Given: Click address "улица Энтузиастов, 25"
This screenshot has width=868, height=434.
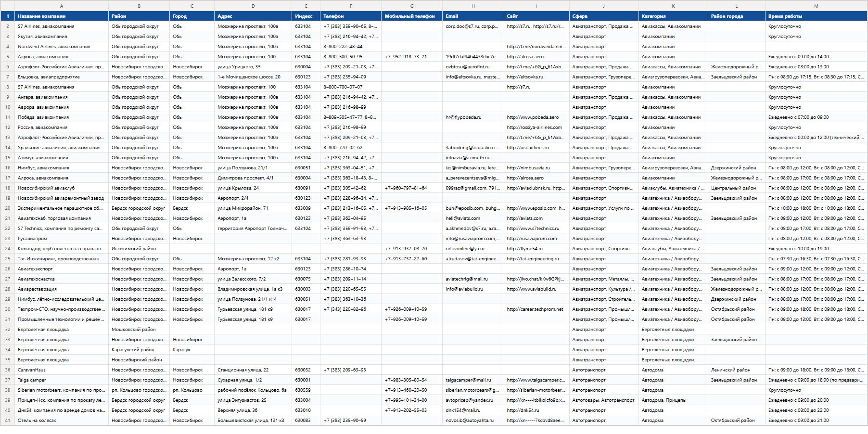Looking at the screenshot, I should [253, 400].
